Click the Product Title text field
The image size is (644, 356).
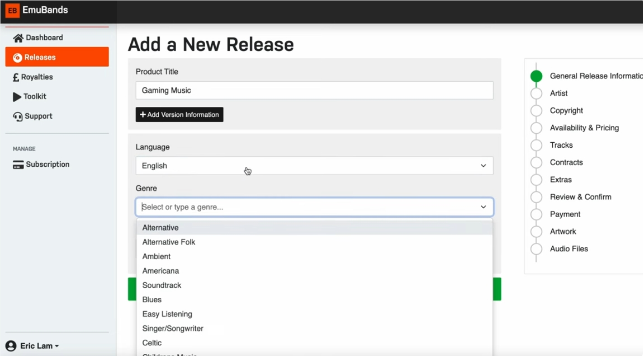[x=314, y=91]
